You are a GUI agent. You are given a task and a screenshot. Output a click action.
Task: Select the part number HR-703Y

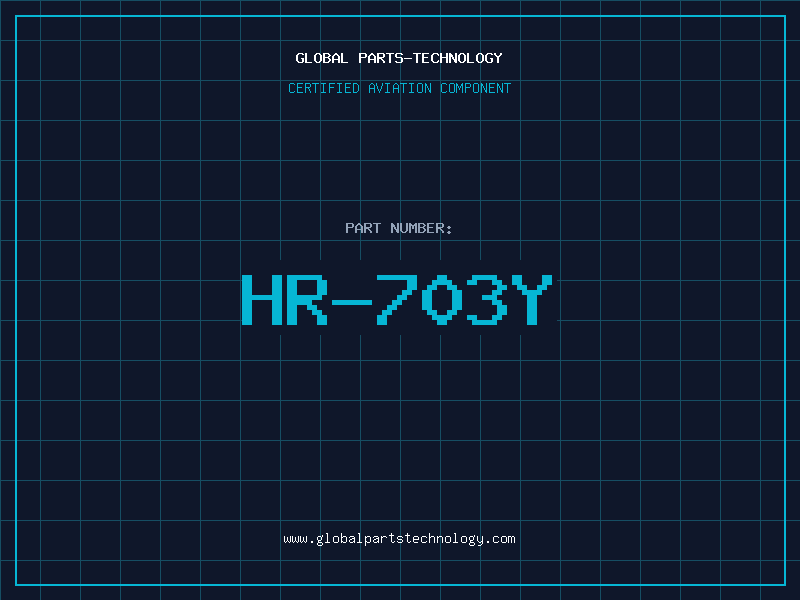tap(397, 299)
